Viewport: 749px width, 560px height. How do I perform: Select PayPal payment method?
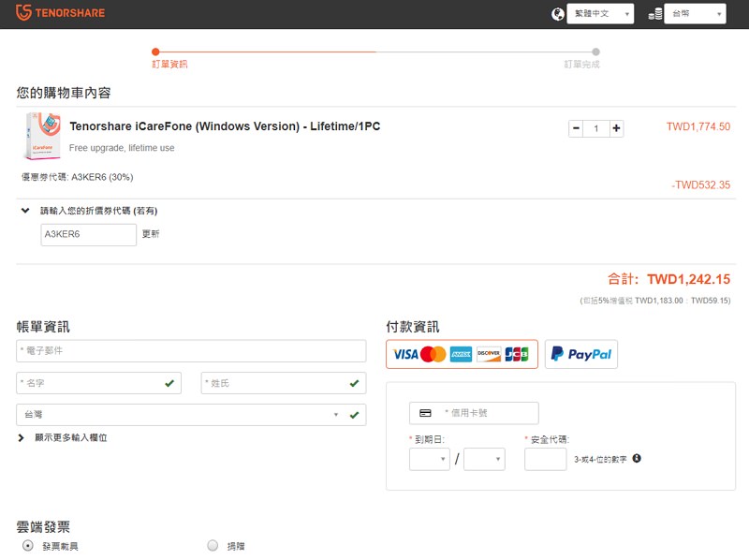pos(581,354)
